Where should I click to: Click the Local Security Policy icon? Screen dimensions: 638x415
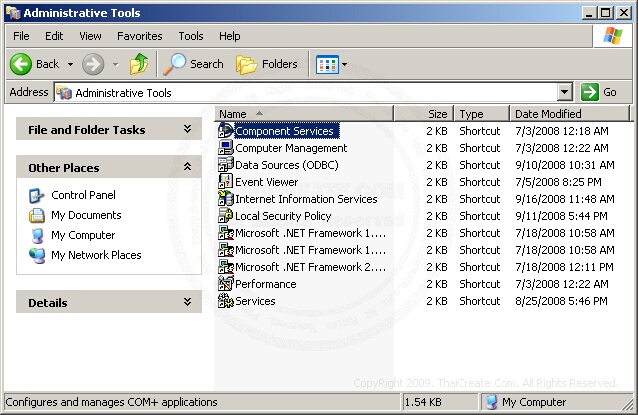(226, 216)
